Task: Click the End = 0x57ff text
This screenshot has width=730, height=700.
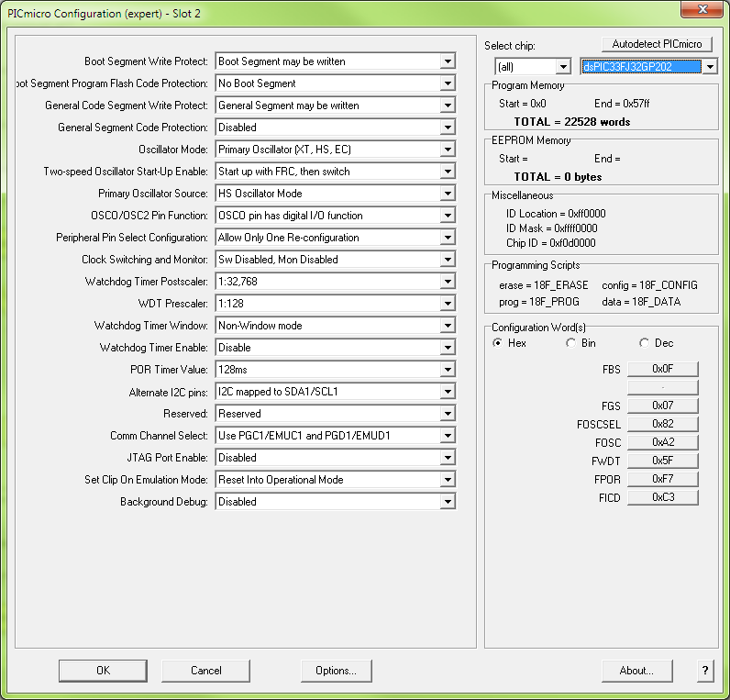Action: [622, 104]
